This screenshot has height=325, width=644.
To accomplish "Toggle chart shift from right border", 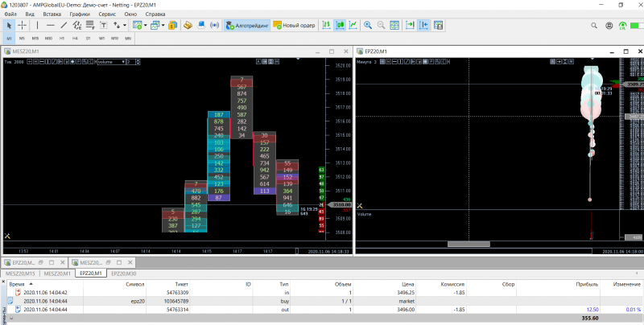I will pyautogui.click(x=423, y=26).
